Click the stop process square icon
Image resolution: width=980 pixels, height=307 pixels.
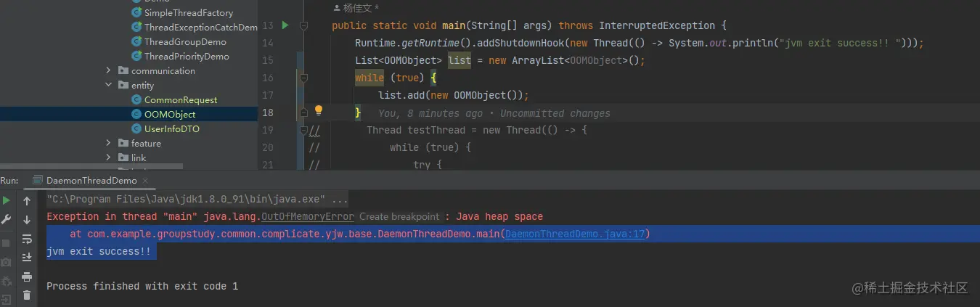[x=7, y=243]
